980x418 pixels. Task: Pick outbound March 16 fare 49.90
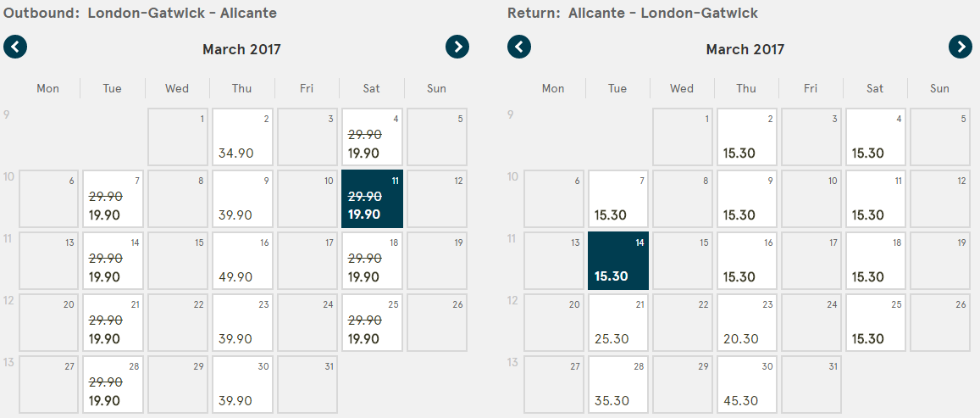(x=242, y=261)
